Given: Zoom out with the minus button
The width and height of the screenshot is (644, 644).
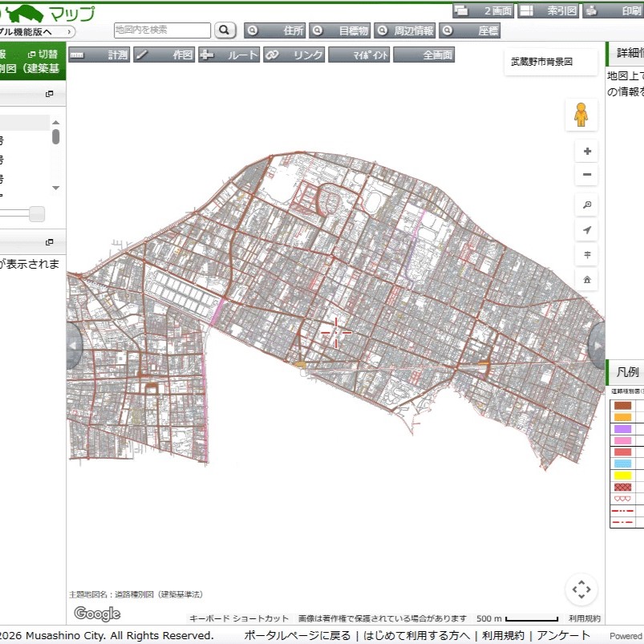Looking at the screenshot, I should pos(587,175).
